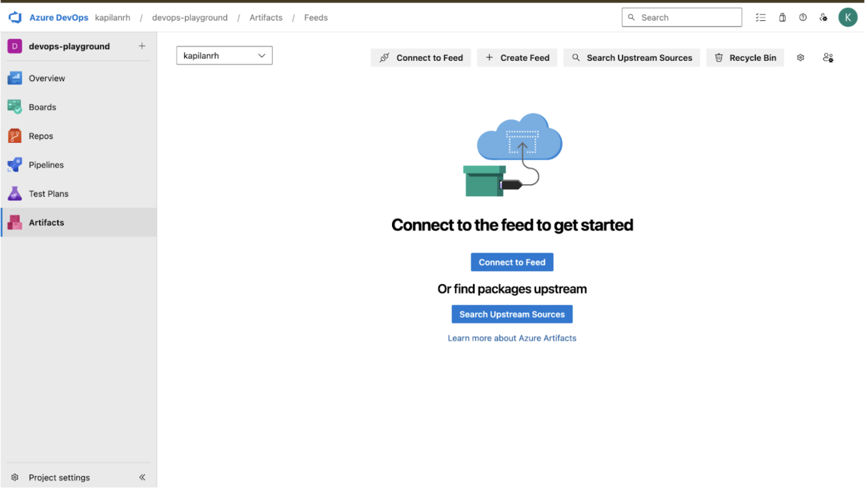The height and width of the screenshot is (491, 868).
Task: Open the Help question mark icon
Action: pos(802,17)
